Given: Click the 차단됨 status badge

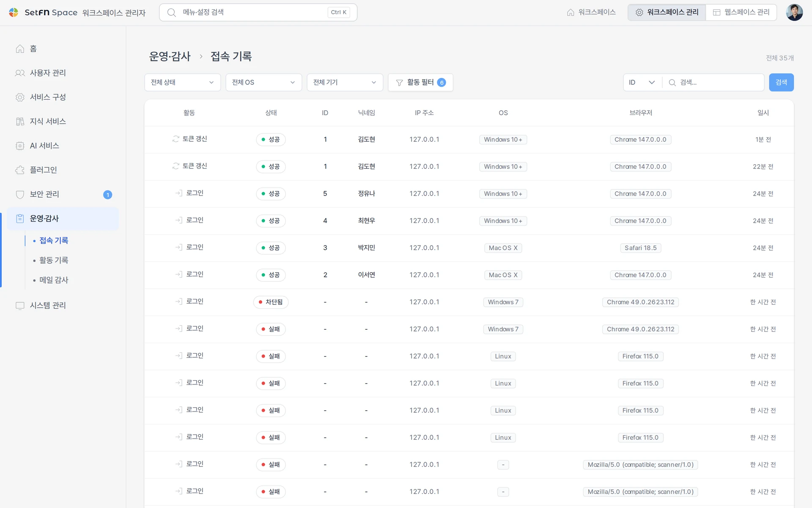Looking at the screenshot, I should [x=271, y=302].
